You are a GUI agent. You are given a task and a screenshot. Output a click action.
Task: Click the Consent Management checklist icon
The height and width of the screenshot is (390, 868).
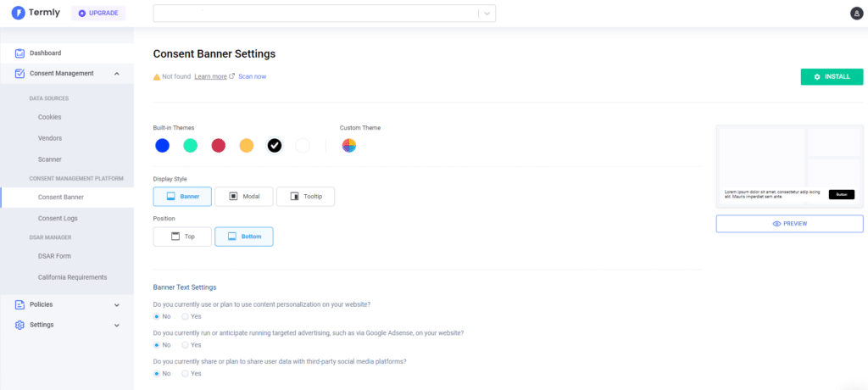coord(19,74)
